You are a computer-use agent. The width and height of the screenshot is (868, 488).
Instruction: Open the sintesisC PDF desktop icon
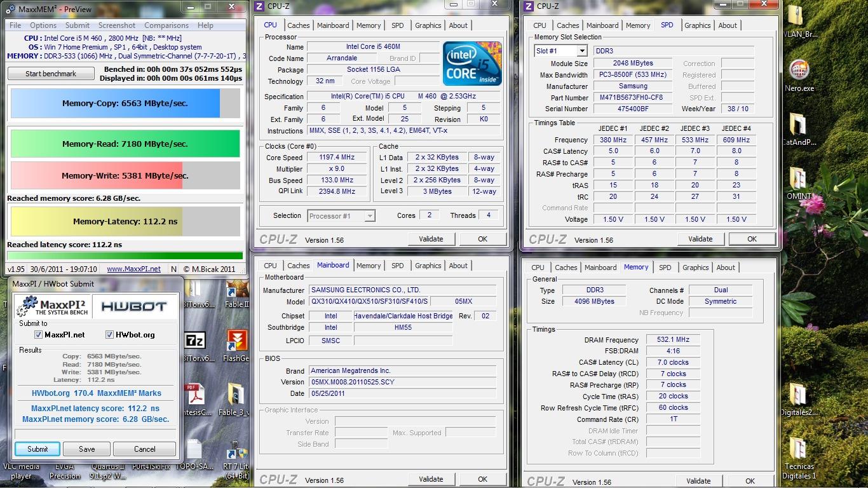(194, 395)
